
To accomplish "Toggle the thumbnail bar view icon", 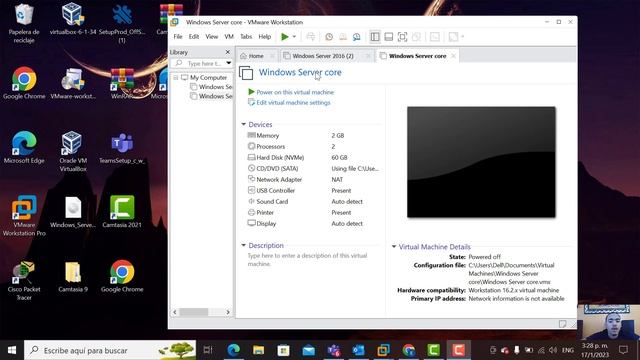I will coord(389,37).
